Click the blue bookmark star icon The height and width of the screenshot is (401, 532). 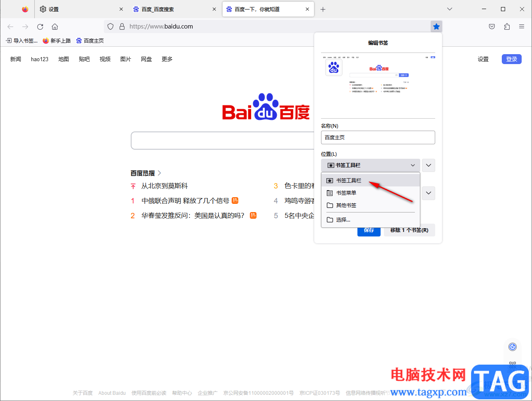click(436, 26)
